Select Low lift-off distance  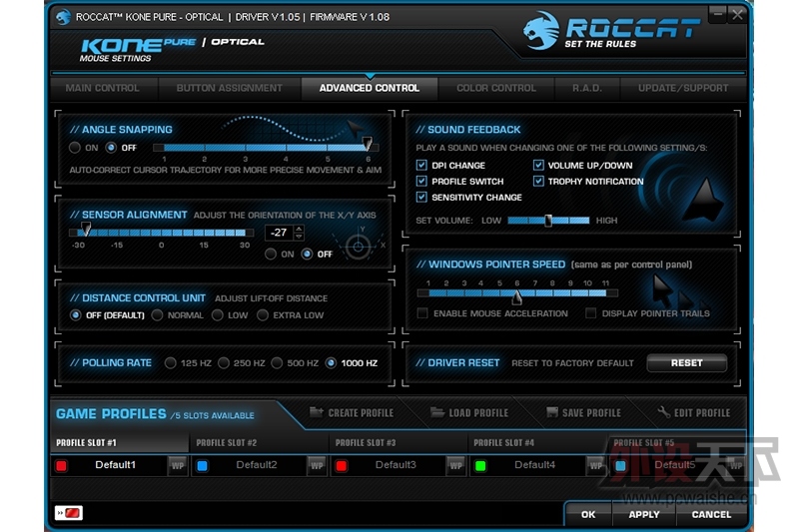[x=218, y=315]
